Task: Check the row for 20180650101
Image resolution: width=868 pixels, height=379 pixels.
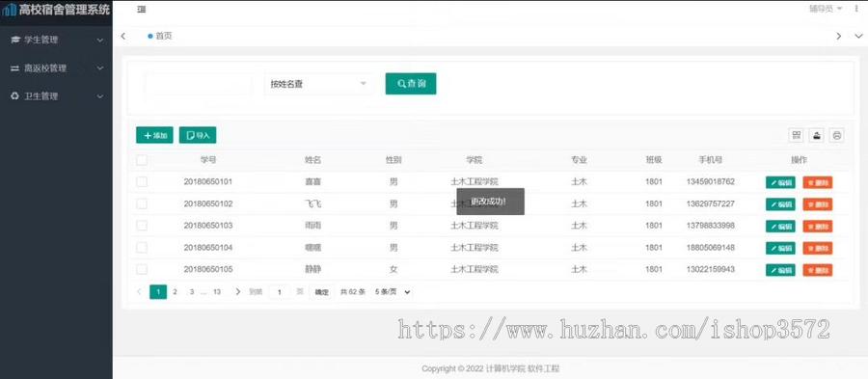Action: pos(142,181)
